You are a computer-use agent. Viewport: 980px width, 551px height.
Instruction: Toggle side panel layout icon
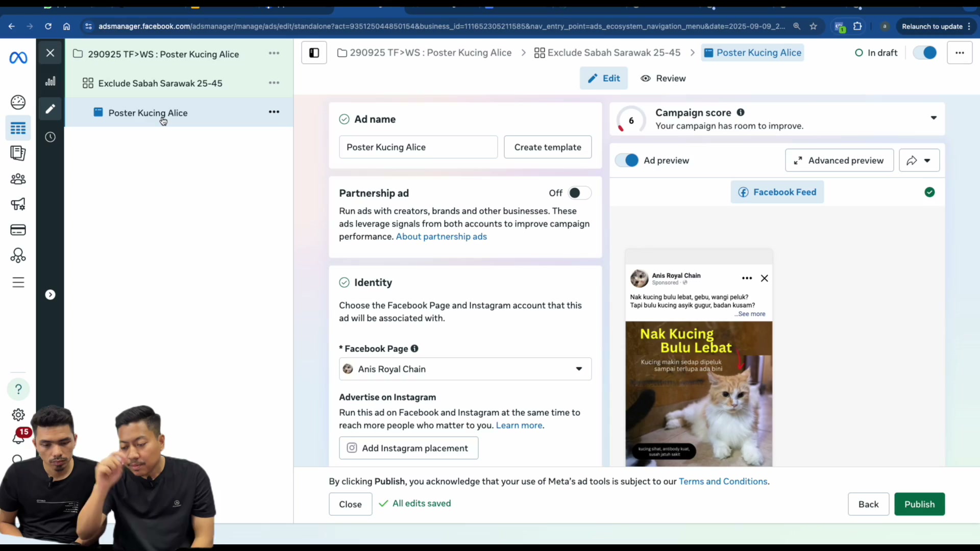[314, 53]
